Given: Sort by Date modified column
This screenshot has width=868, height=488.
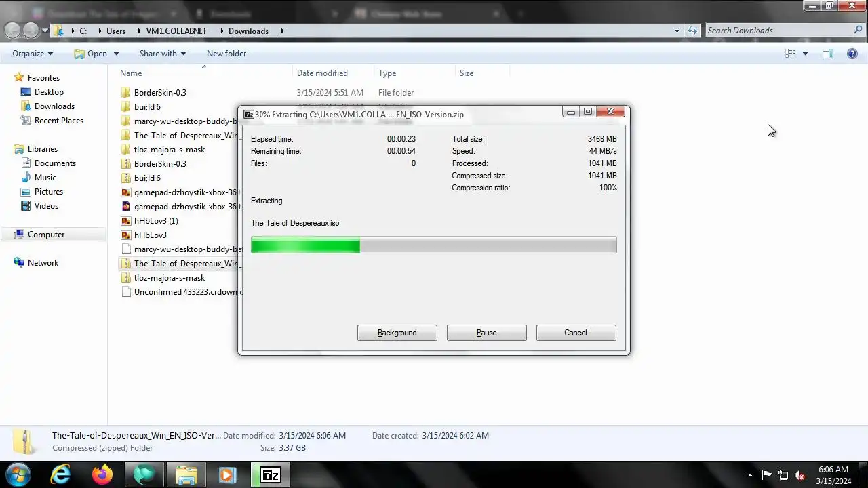Looking at the screenshot, I should pos(322,73).
